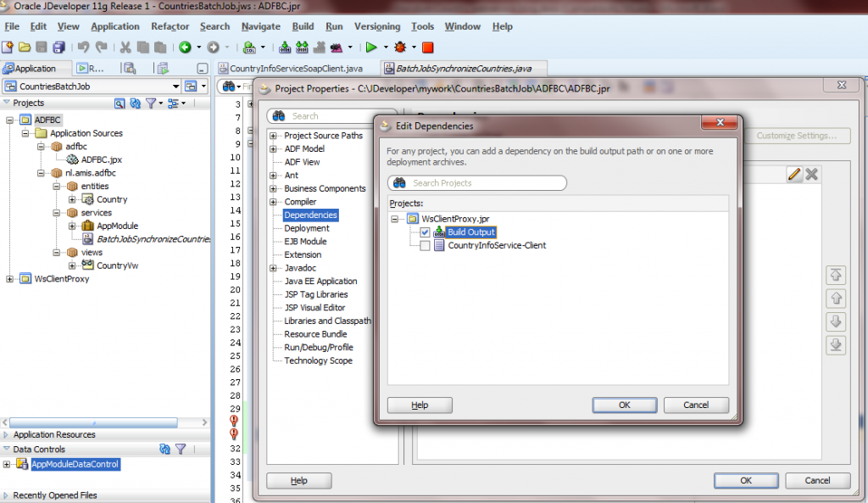The image size is (868, 503).
Task: Collapse the ADFBC project node
Action: [9, 120]
